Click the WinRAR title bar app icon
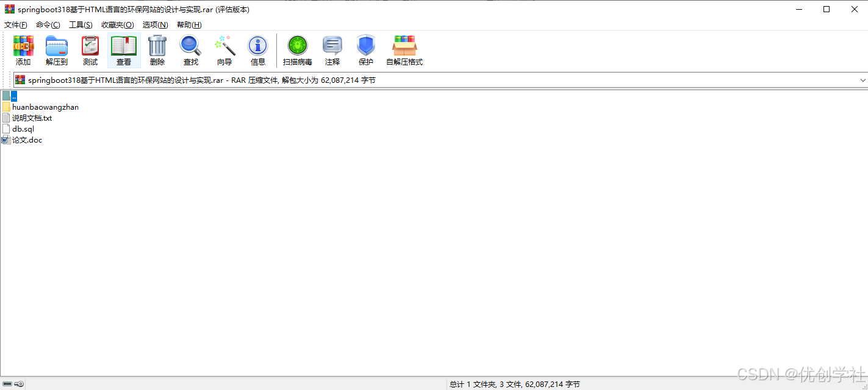This screenshot has width=868, height=390. (10, 9)
